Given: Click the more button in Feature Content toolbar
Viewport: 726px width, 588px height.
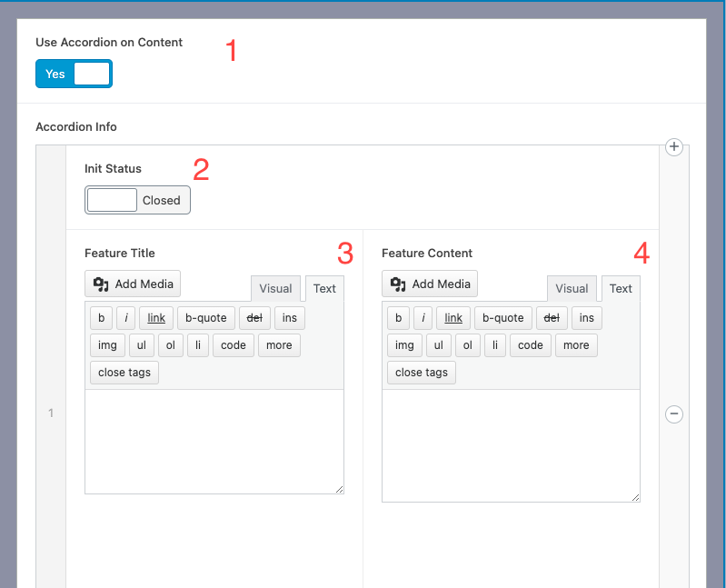Looking at the screenshot, I should pyautogui.click(x=576, y=344).
